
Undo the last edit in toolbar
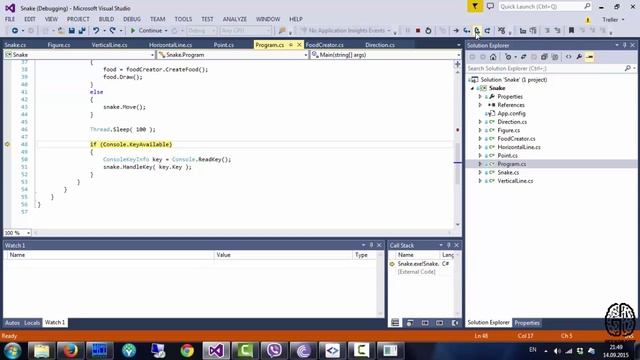[96, 31]
